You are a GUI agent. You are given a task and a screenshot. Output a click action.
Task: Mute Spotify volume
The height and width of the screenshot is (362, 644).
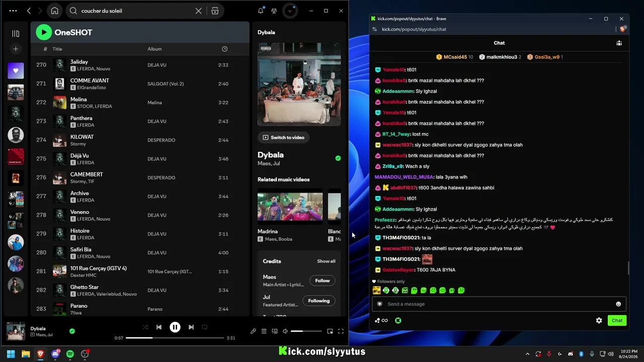pyautogui.click(x=285, y=331)
